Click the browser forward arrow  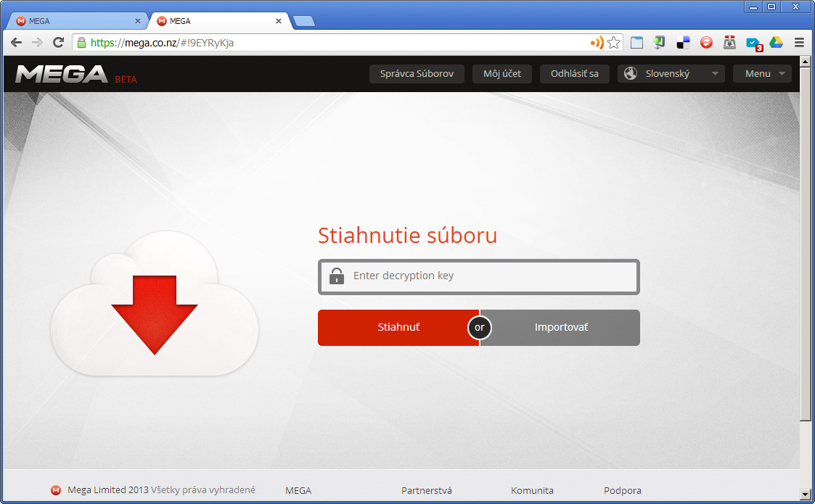(37, 43)
